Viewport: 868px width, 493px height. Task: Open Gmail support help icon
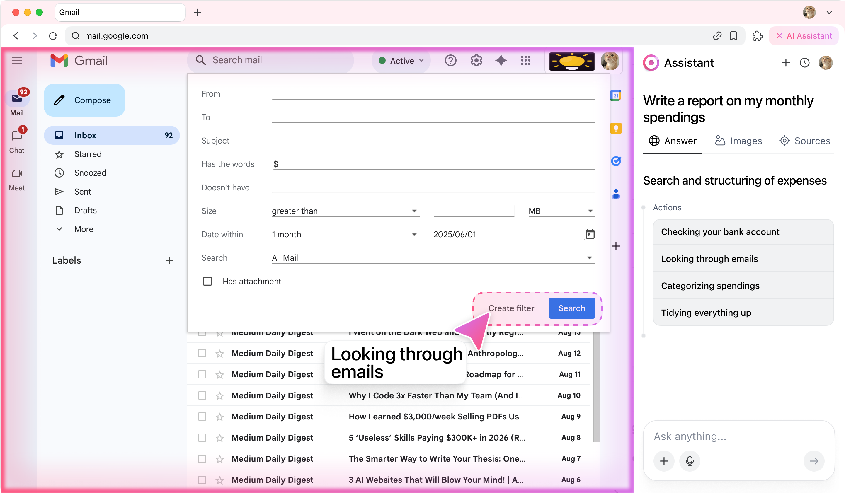(x=450, y=61)
